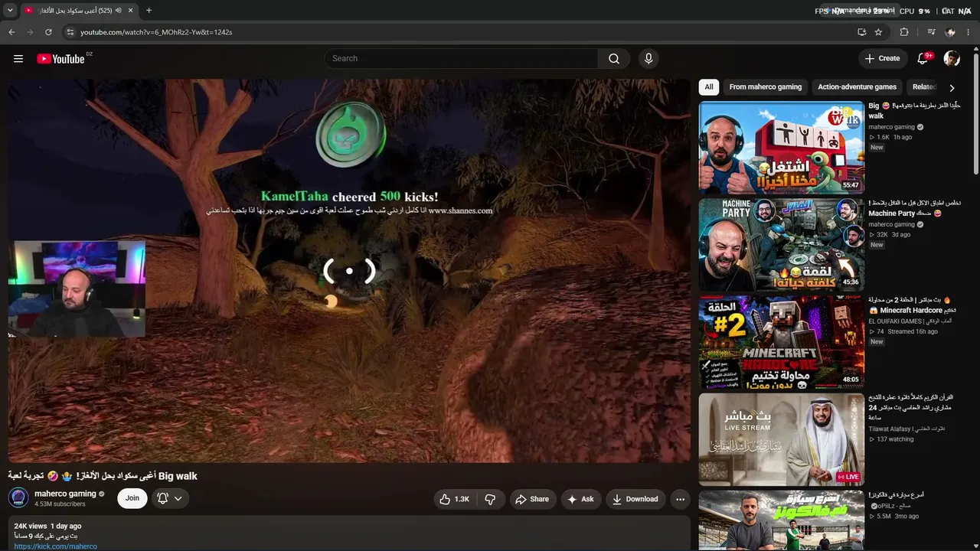Close the YouTube browser tab

(x=130, y=11)
